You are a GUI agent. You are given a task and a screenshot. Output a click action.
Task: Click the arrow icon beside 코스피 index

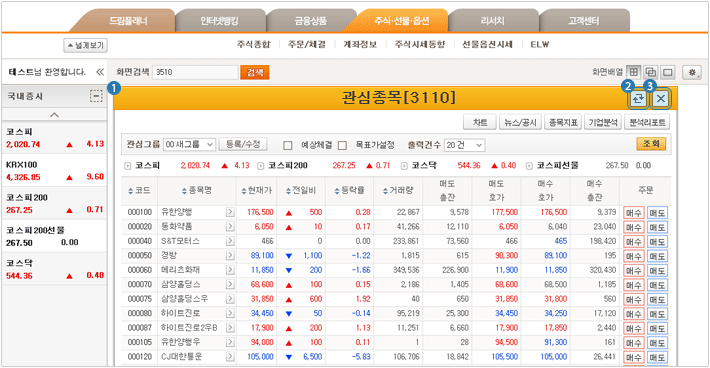(x=128, y=166)
